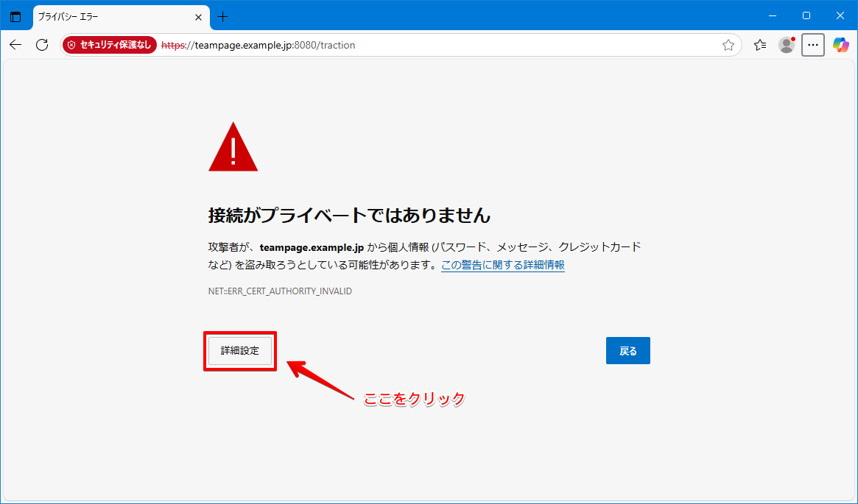Open a new tab with the plus button
858x504 pixels.
(223, 16)
